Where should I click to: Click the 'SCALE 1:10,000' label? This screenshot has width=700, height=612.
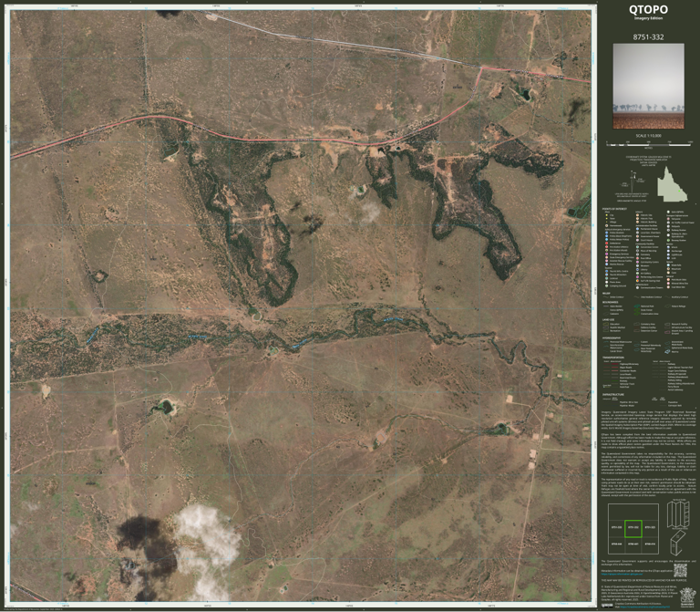(648, 135)
